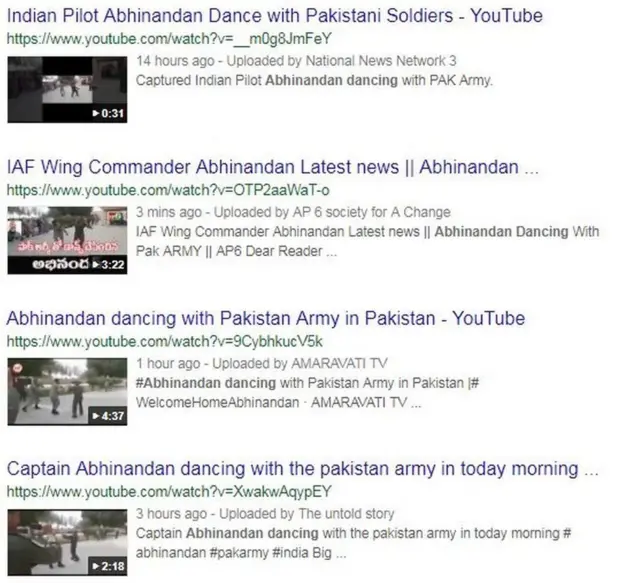This screenshot has height=583, width=640.
Task: Click the play icon beside 4:37 duration
Action: [96, 416]
